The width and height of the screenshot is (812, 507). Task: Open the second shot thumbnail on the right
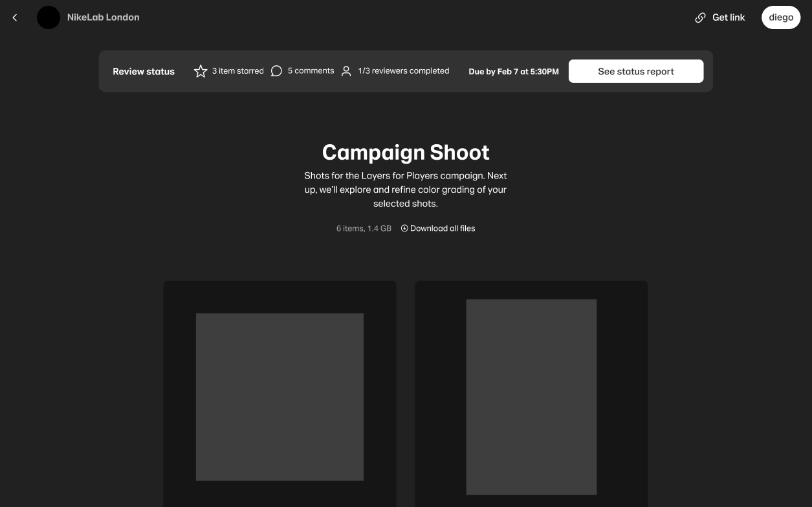click(x=531, y=396)
